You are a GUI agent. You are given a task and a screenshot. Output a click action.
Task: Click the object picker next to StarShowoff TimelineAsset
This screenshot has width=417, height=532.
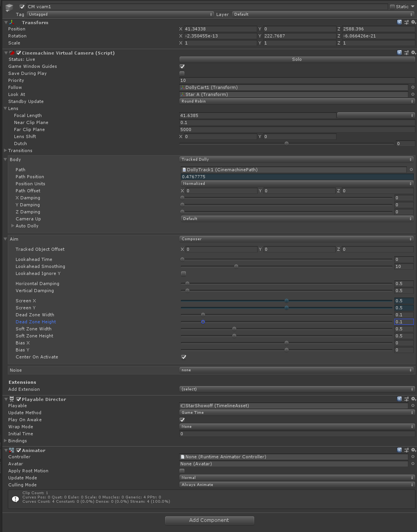(x=413, y=406)
